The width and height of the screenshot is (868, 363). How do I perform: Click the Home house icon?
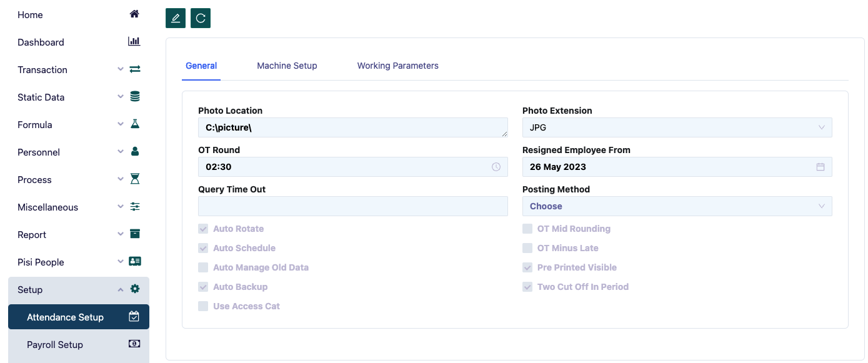pyautogui.click(x=134, y=14)
